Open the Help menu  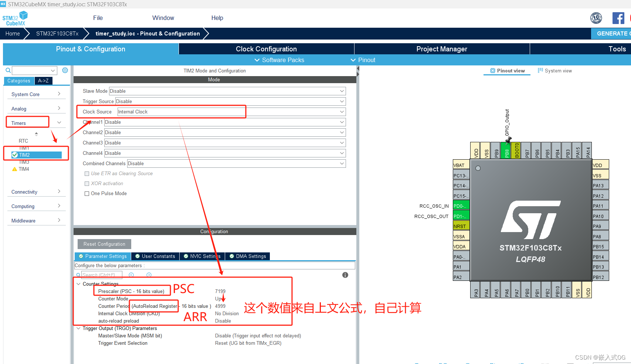(217, 18)
